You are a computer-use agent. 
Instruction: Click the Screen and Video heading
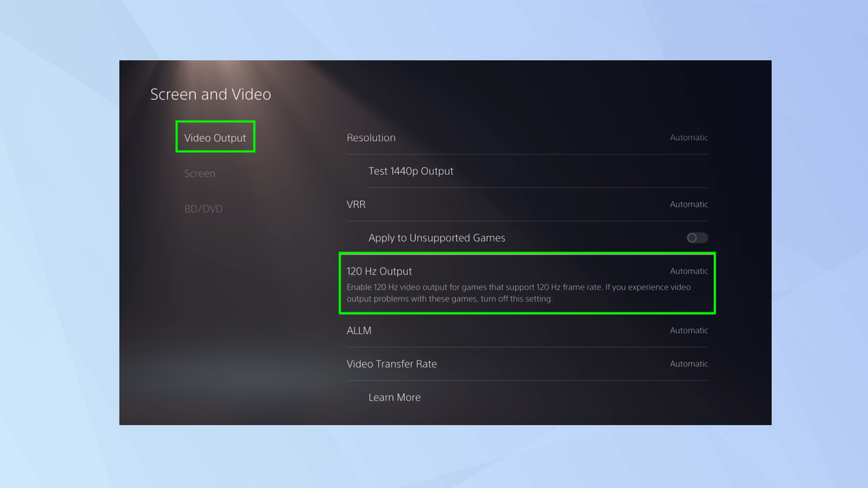(x=210, y=94)
